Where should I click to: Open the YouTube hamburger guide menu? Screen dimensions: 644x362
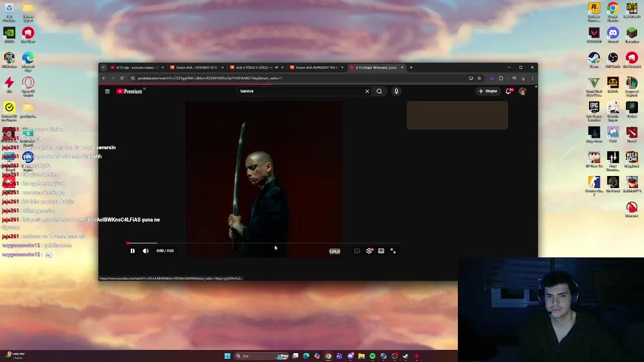pyautogui.click(x=107, y=91)
